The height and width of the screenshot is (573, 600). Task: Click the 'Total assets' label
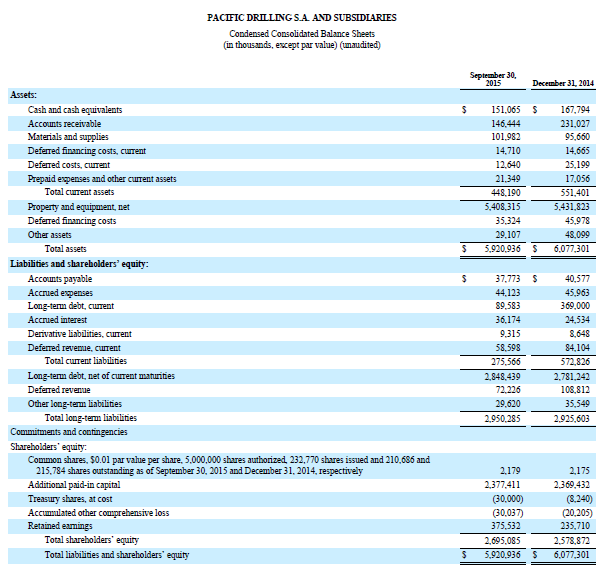coord(65,249)
